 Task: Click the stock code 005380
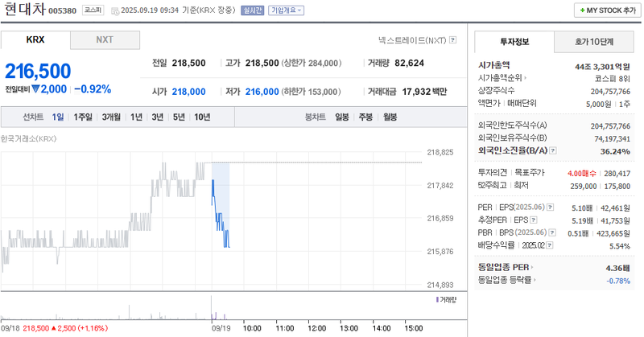click(63, 11)
